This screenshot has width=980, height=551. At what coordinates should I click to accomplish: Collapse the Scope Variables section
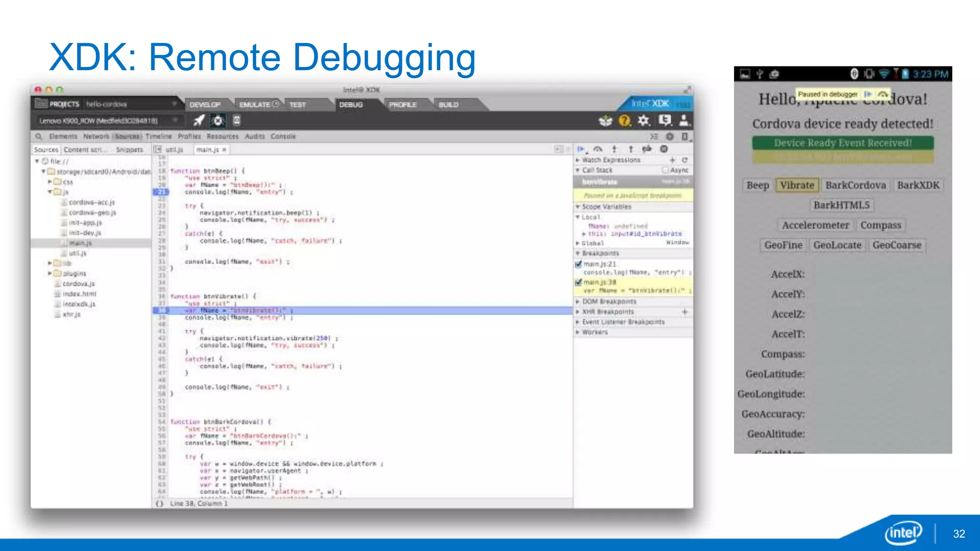coord(578,207)
